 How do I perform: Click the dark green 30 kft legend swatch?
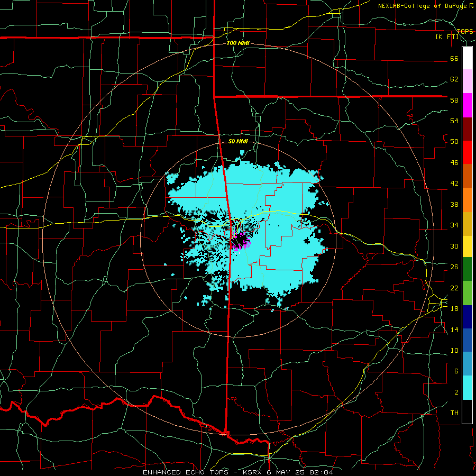(467, 269)
